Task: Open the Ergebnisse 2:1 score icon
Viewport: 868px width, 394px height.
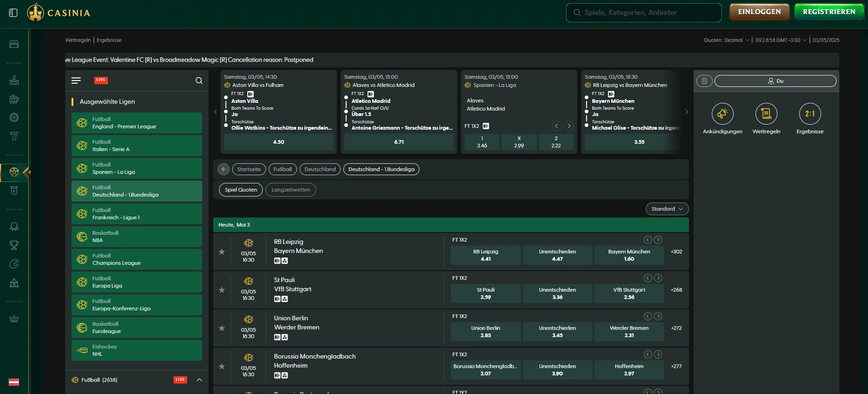Action: (x=810, y=114)
